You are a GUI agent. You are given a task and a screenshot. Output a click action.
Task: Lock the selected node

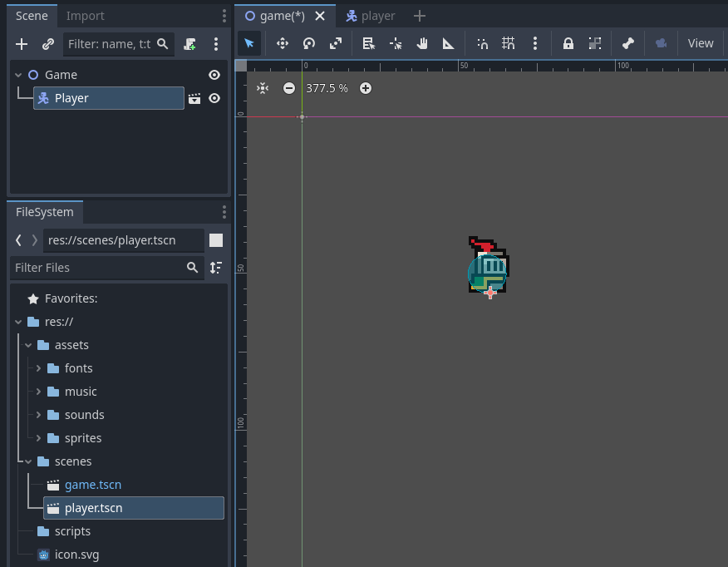coord(568,43)
